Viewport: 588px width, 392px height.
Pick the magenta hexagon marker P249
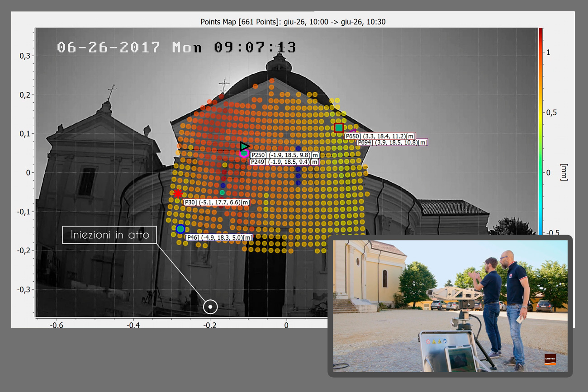coord(244,153)
